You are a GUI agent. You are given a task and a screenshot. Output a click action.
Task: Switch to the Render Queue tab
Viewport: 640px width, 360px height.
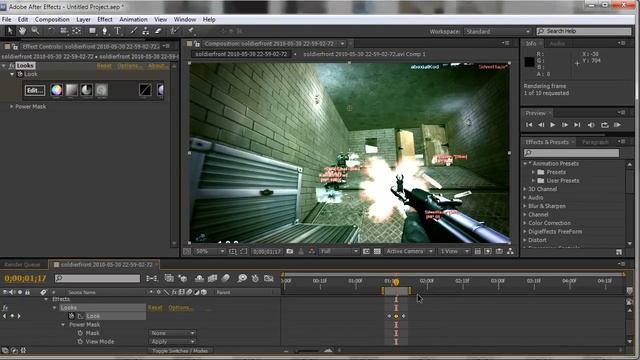[22, 264]
